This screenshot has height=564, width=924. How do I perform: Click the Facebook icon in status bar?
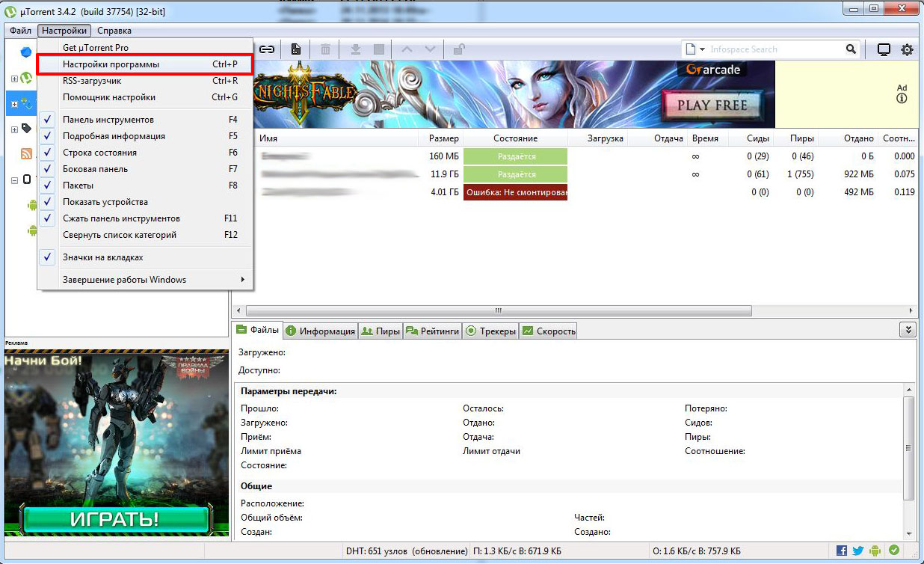pyautogui.click(x=843, y=551)
